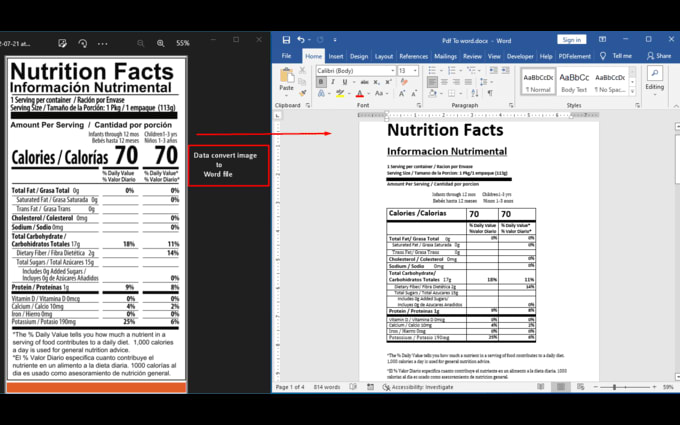Apply the Body Text style
The width and height of the screenshot is (680, 425).
point(574,82)
